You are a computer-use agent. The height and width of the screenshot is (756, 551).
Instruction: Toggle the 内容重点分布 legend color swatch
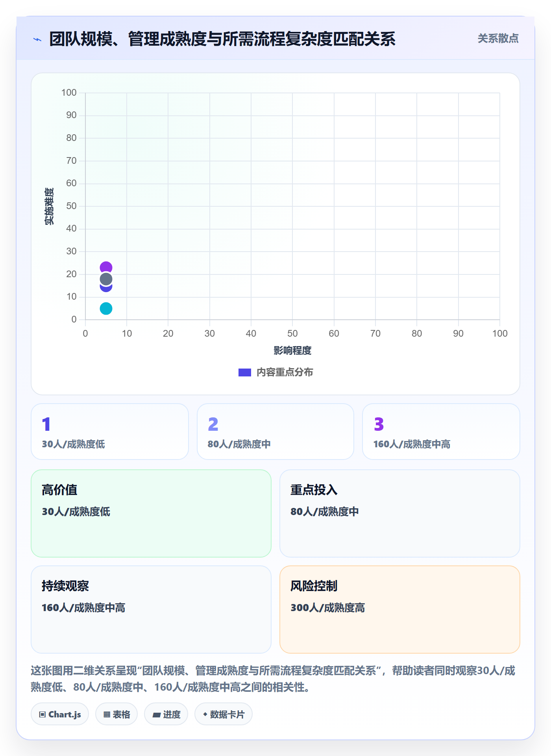245,372
